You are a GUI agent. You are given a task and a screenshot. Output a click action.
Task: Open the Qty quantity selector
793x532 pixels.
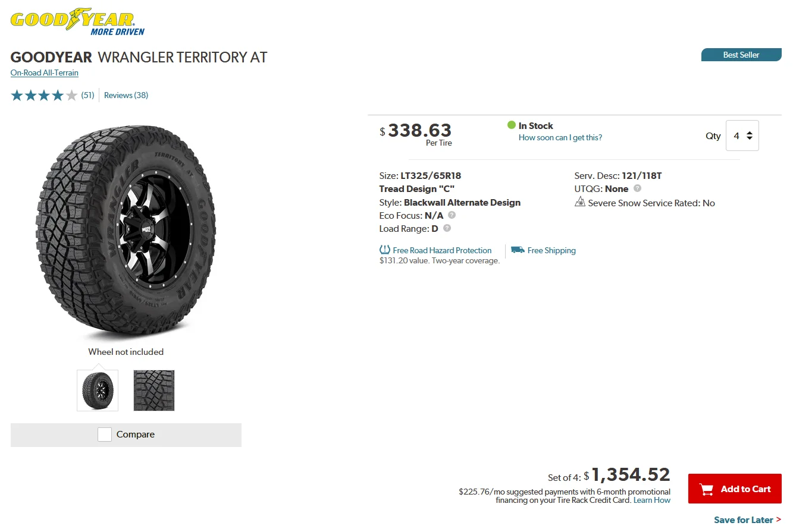pos(742,136)
